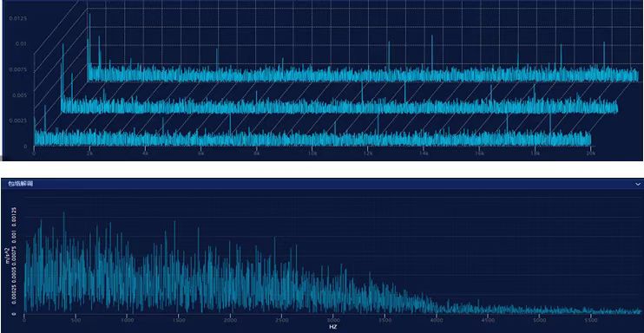Click the 18k label on waterfall axis
644x333 pixels.
point(535,153)
